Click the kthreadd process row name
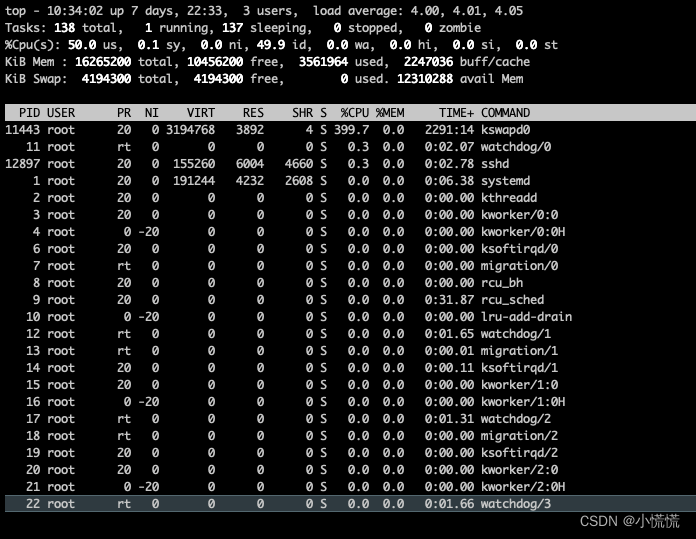 (x=509, y=198)
